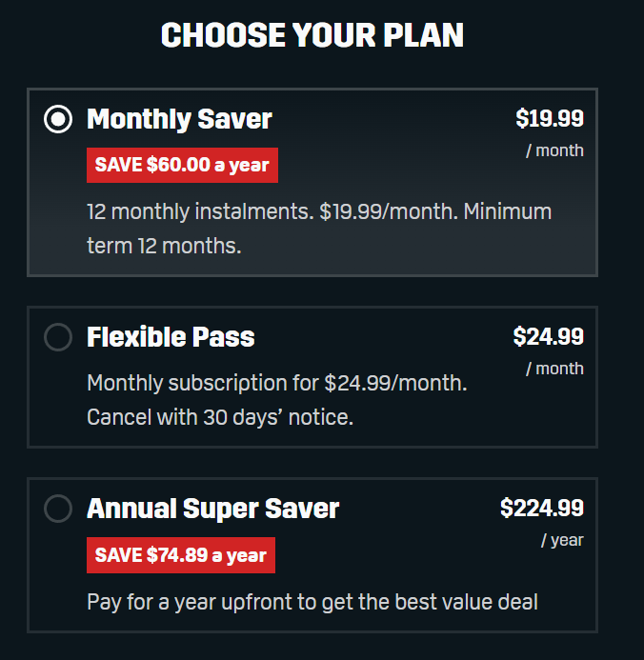The height and width of the screenshot is (660, 644).
Task: Click the '/ year' label under $224.99
Action: click(562, 540)
